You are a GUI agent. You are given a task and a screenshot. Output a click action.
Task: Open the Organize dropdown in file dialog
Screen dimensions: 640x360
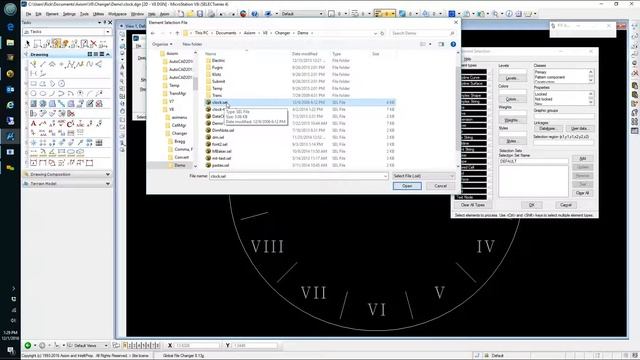[162, 44]
